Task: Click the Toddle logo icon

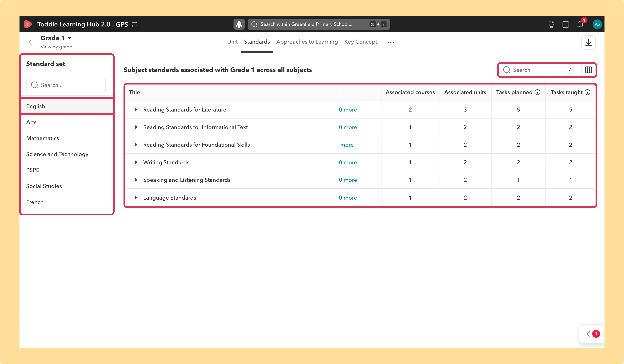Action: pyautogui.click(x=28, y=24)
